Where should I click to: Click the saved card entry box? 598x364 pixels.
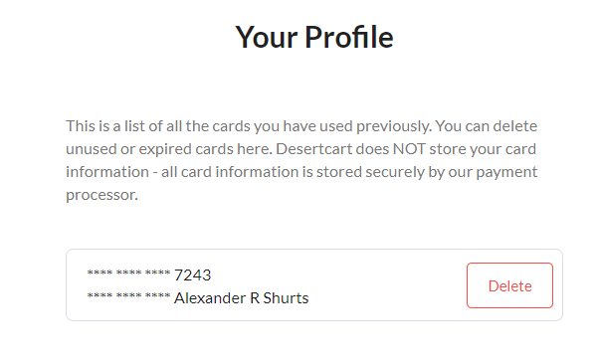[314, 285]
